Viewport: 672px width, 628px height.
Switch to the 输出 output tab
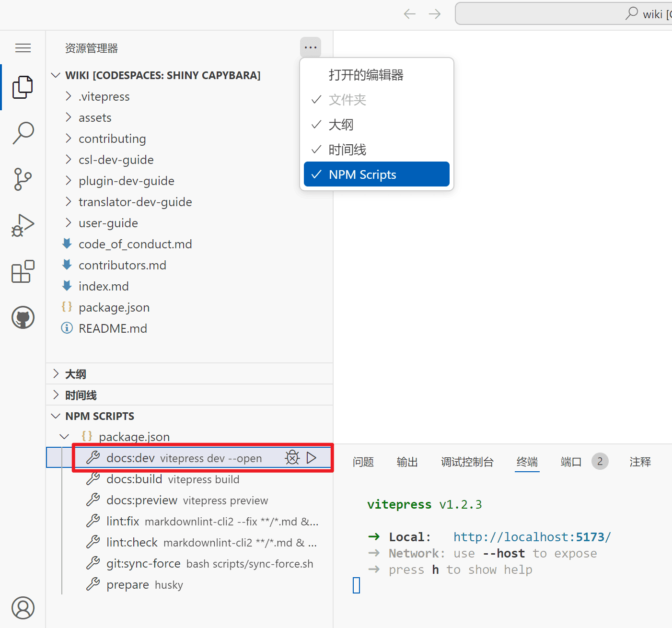click(x=407, y=462)
